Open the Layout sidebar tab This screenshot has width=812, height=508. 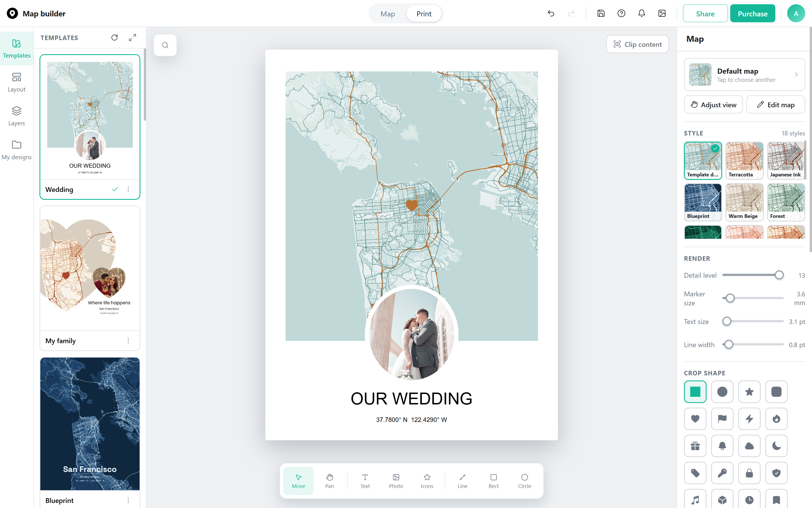pos(16,83)
